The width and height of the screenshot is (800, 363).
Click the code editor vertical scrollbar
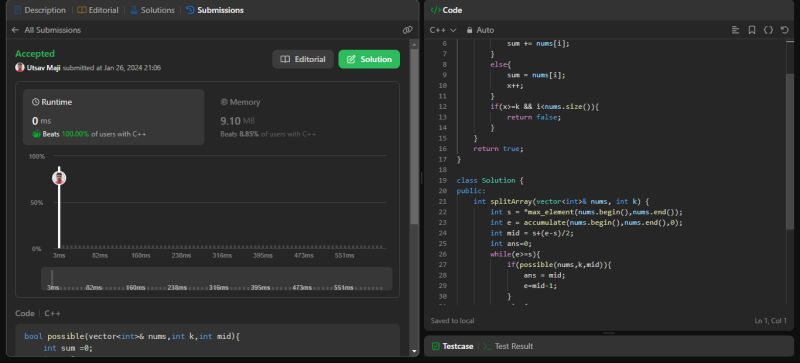coord(790,151)
